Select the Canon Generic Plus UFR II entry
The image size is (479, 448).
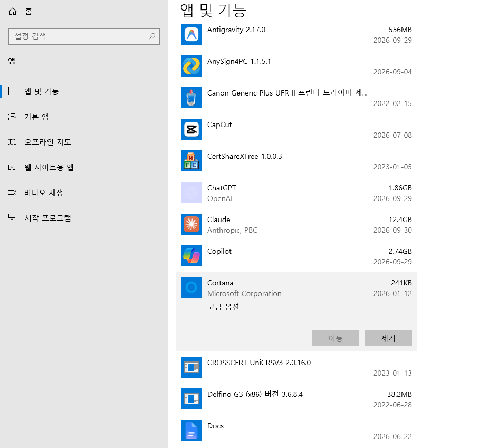click(288, 93)
